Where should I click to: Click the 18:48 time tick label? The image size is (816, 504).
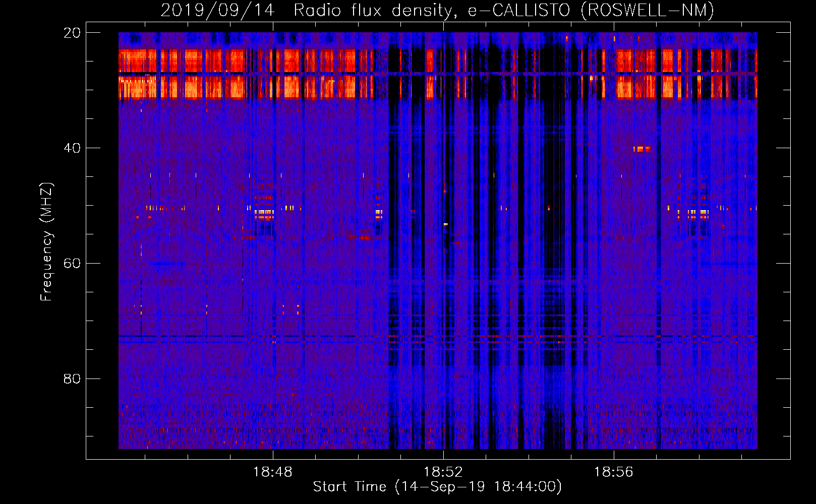(x=273, y=472)
